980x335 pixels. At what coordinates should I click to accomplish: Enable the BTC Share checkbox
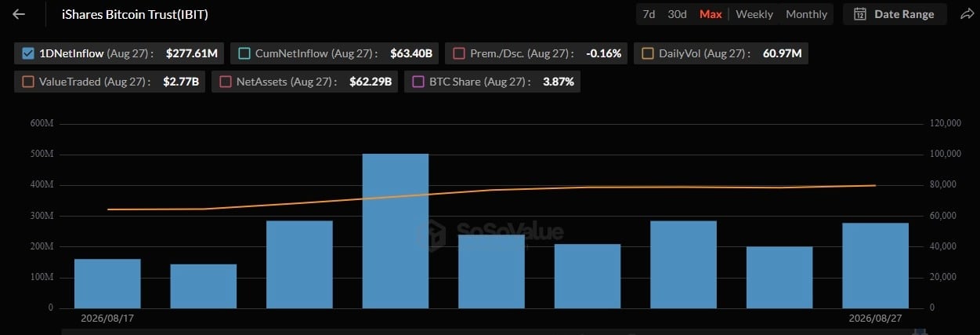[x=418, y=82]
